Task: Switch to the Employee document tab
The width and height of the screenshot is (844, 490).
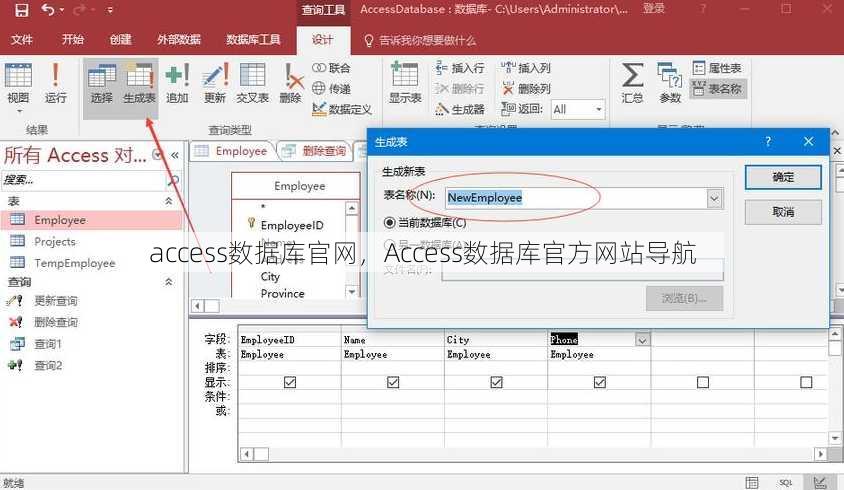Action: click(231, 151)
